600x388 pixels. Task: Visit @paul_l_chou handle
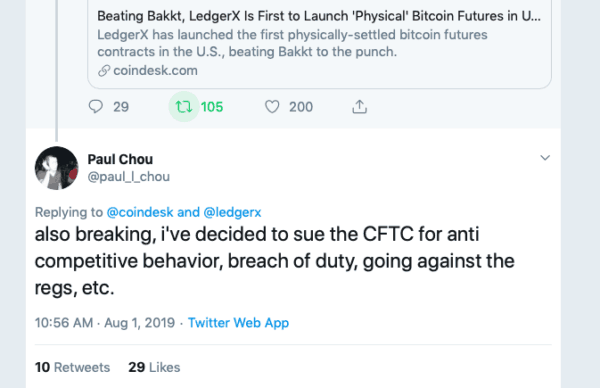coord(129,177)
